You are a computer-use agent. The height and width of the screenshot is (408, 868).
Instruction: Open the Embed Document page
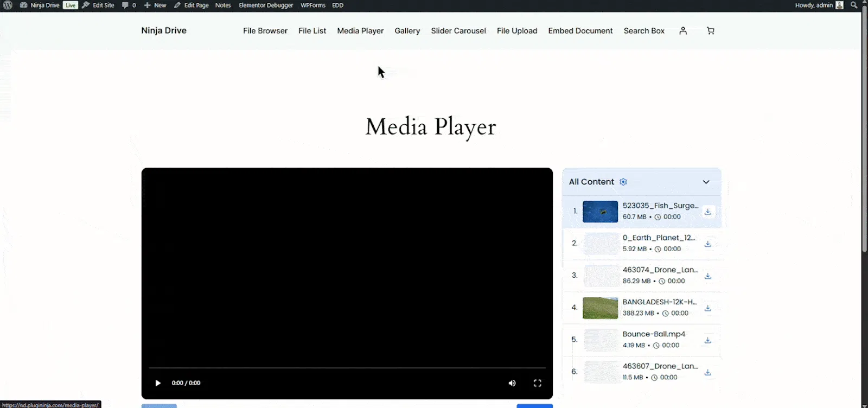(580, 31)
